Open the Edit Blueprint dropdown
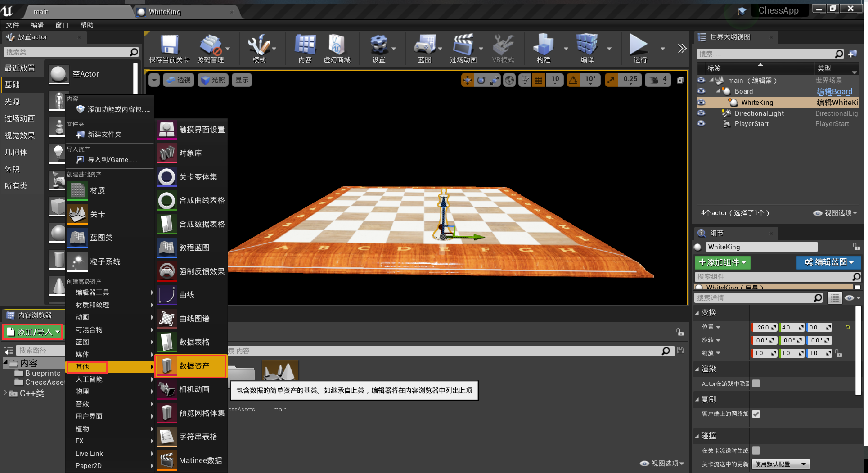 pos(828,262)
